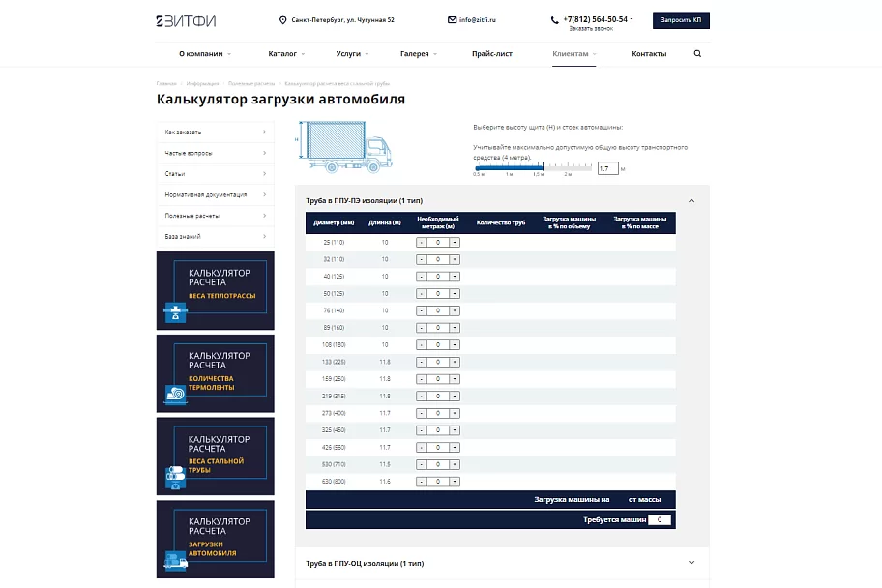The width and height of the screenshot is (882, 588).
Task: Click the height value input field
Action: pos(607,168)
